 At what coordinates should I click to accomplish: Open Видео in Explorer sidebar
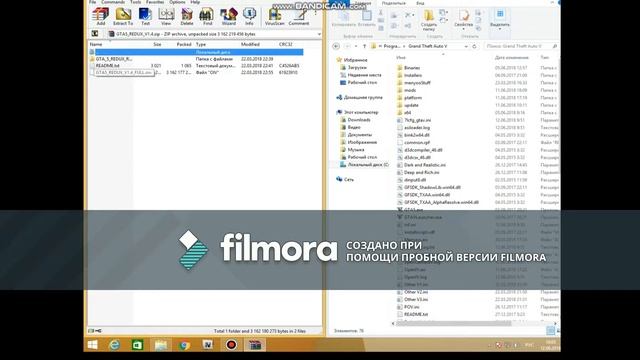click(353, 127)
